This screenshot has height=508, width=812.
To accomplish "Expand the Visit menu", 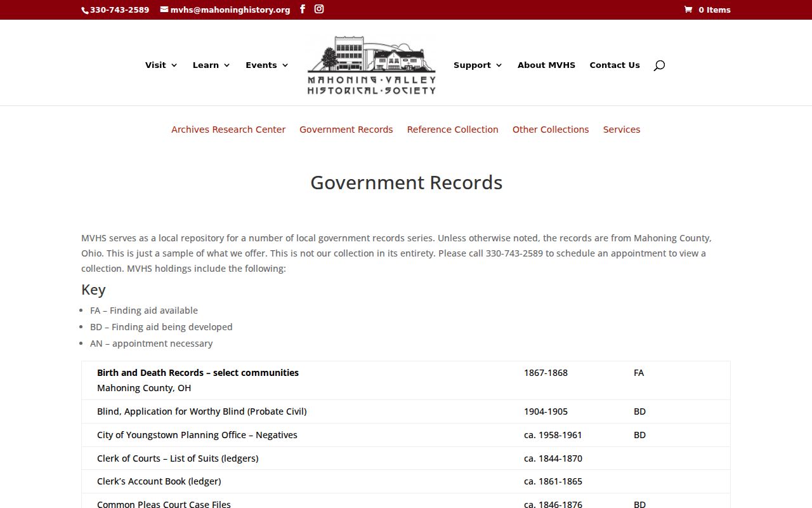I will pyautogui.click(x=161, y=65).
